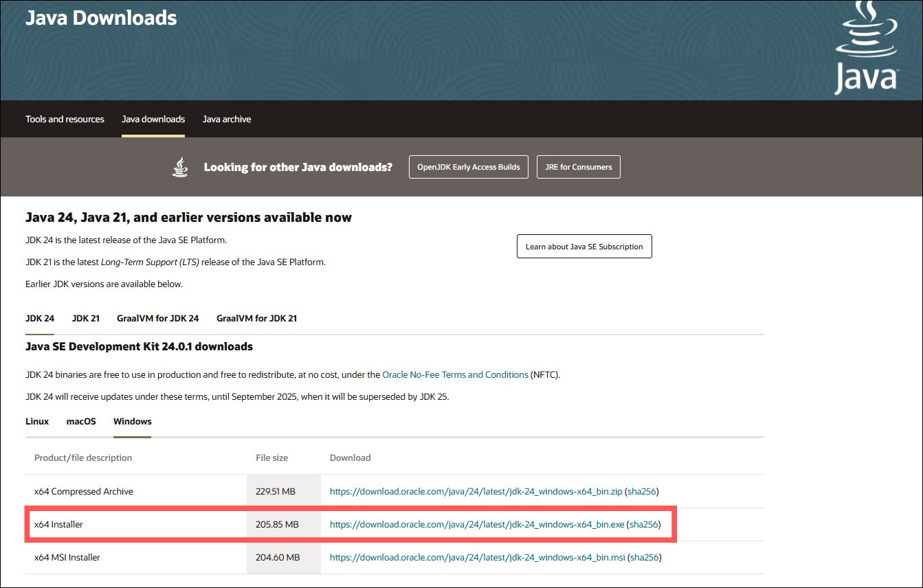Click the 'x64 Installer' description cell

coord(136,525)
